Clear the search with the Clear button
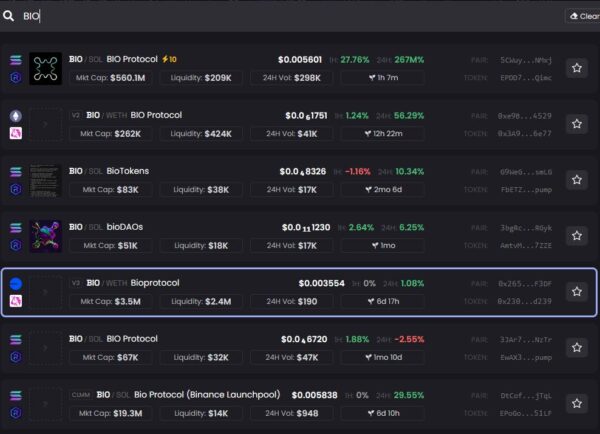Screen dimensions: 600x434 (584, 16)
